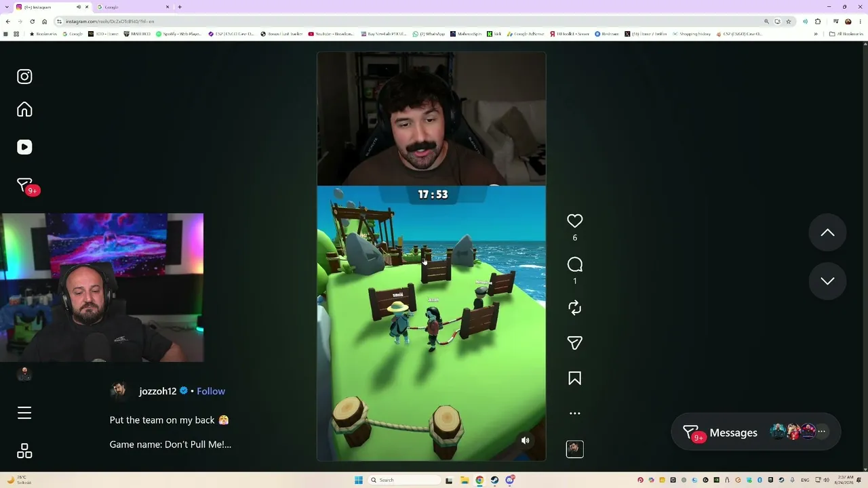The height and width of the screenshot is (488, 868).
Task: Open more options three-dot menu for reel
Action: click(x=574, y=413)
